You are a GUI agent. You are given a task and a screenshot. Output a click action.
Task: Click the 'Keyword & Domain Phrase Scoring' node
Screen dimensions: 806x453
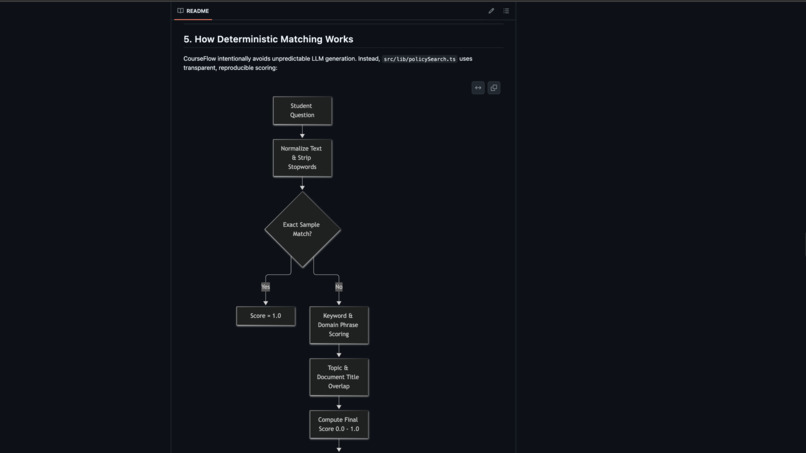pos(339,325)
